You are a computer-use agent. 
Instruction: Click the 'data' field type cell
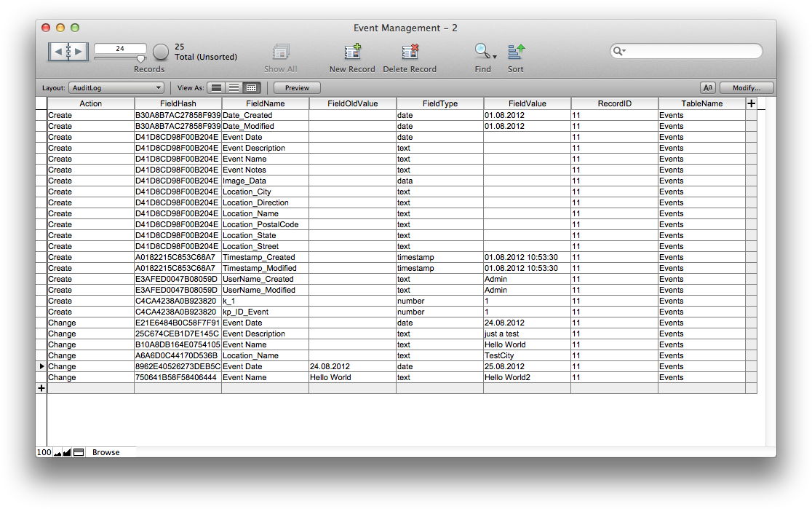[440, 181]
